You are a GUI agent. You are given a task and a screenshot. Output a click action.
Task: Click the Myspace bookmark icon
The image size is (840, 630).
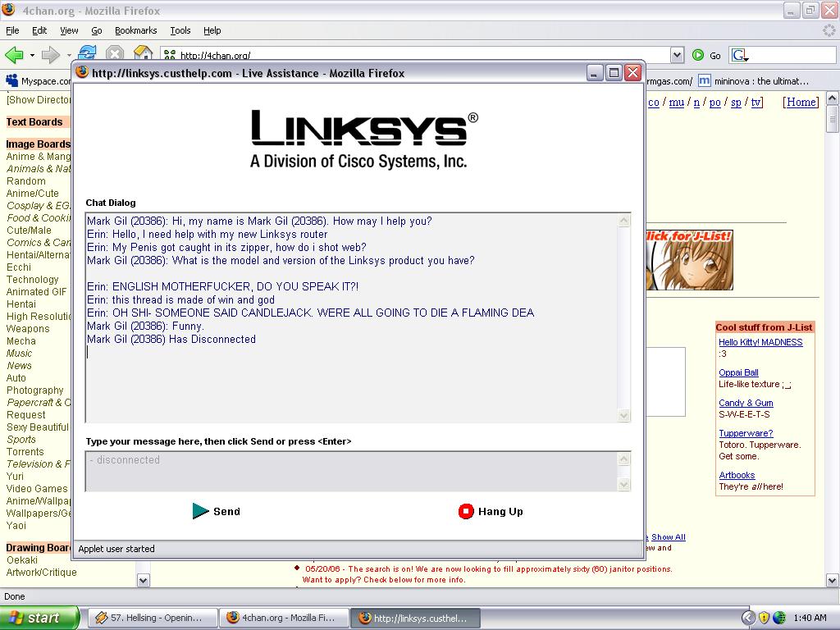11,81
